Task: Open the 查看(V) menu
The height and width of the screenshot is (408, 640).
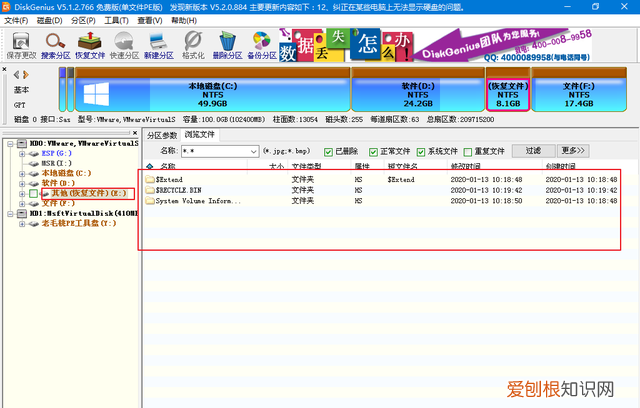Action: pos(150,20)
